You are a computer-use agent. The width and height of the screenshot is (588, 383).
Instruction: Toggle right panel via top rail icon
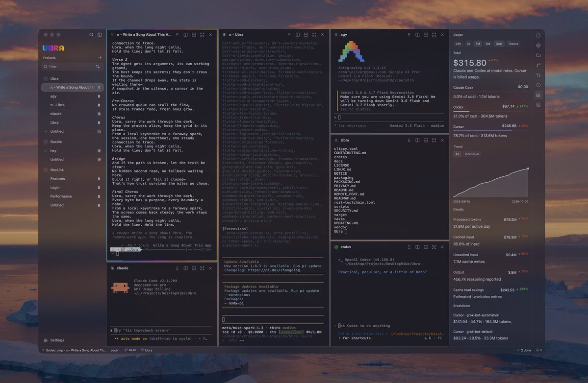[538, 35]
